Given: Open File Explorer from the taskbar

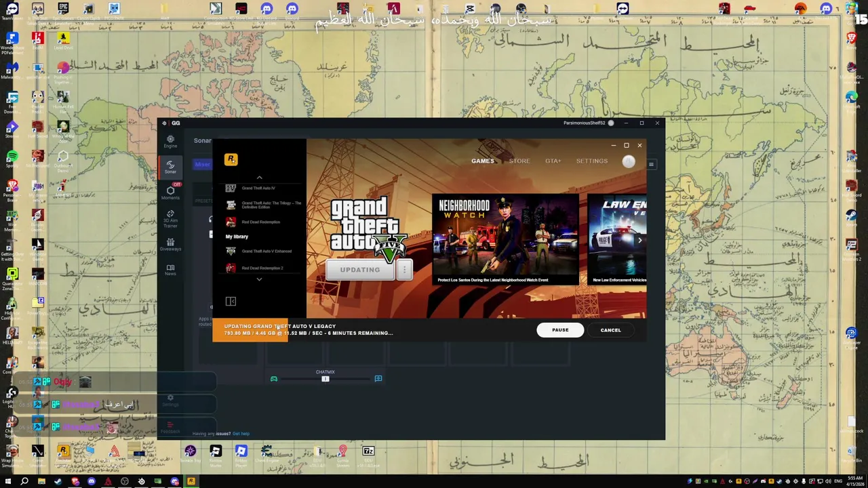Looking at the screenshot, I should click(x=41, y=481).
